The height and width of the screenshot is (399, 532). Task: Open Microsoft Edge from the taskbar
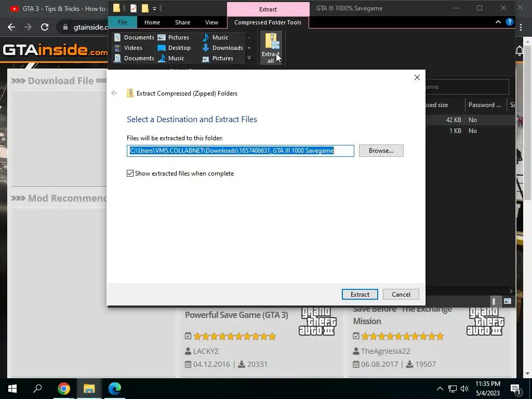[115, 389]
